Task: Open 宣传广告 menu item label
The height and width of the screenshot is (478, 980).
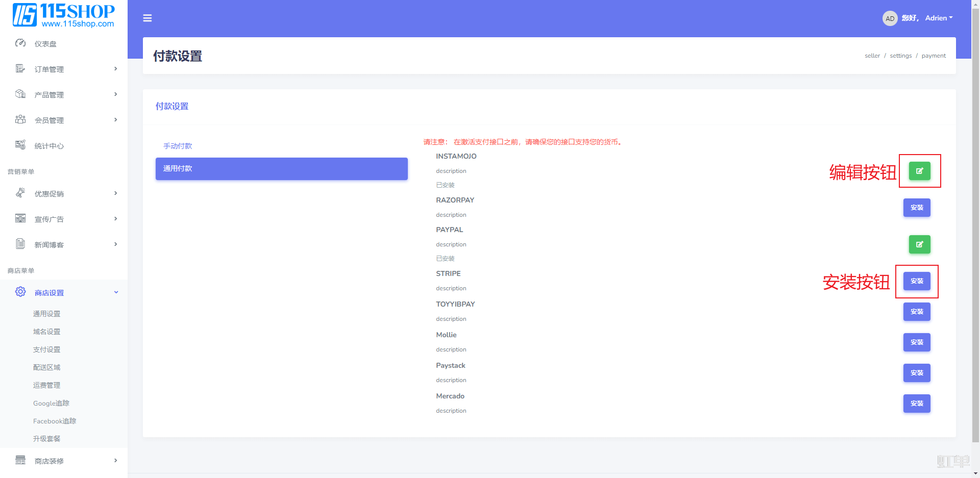Action: click(49, 219)
